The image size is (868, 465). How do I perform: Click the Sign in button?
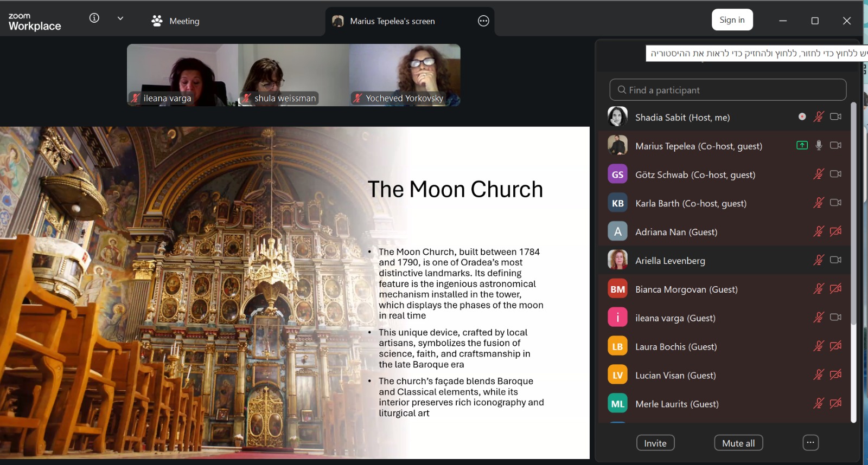(x=732, y=20)
